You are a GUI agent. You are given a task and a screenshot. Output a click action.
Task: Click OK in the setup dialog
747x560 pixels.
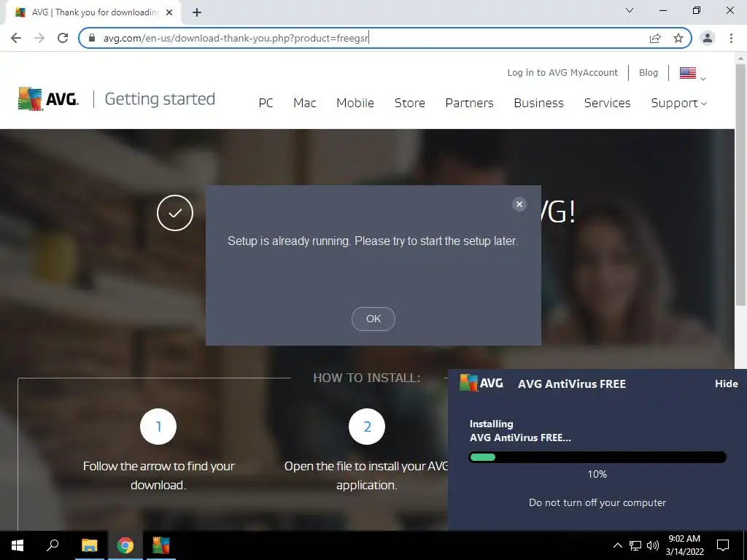click(x=373, y=319)
